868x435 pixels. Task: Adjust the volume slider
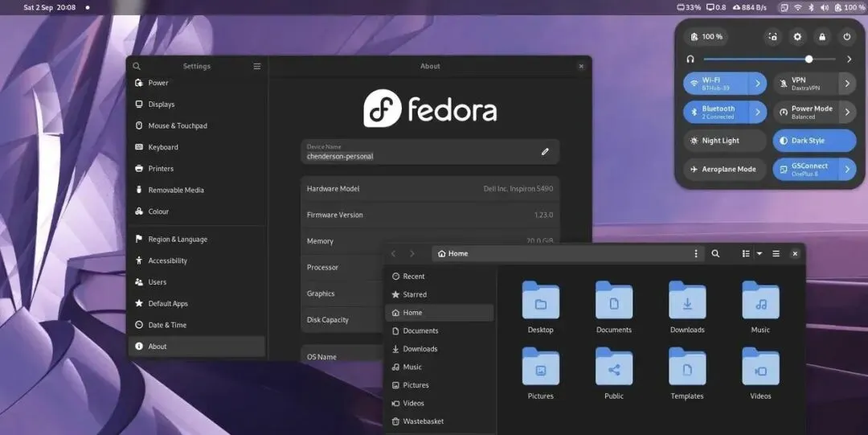(769, 59)
